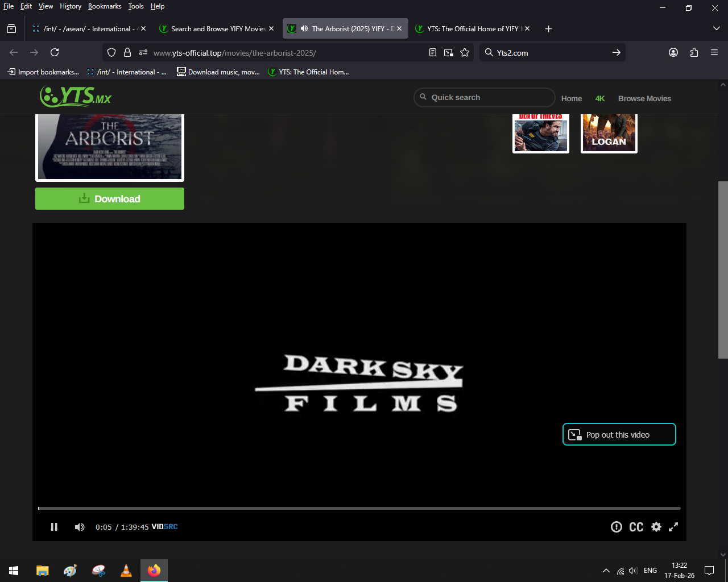Mute the video player volume

[x=80, y=527]
